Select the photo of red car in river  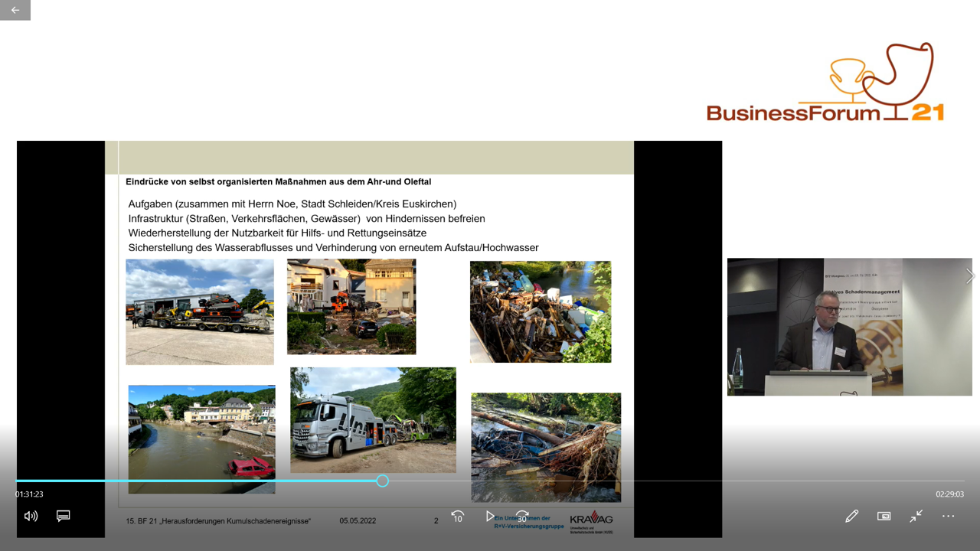(201, 439)
